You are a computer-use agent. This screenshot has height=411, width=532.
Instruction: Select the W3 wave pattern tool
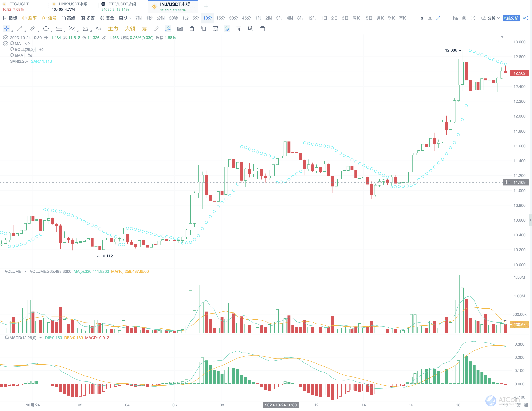[72, 29]
